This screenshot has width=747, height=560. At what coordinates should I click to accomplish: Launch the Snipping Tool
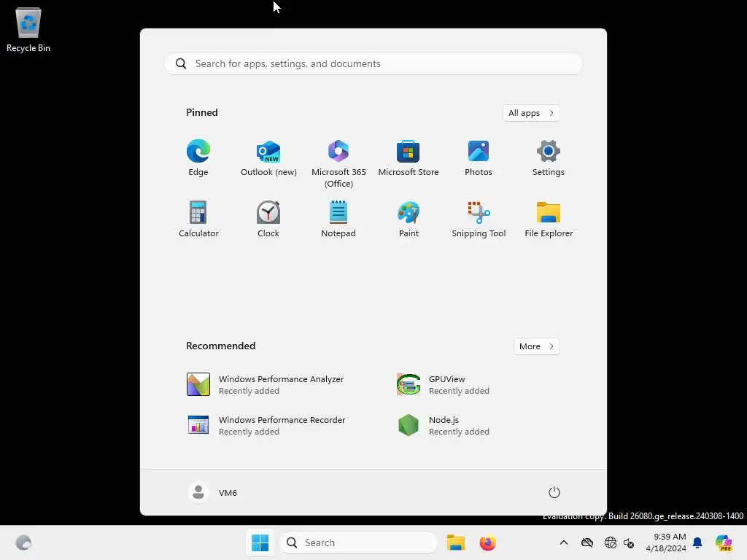479,219
